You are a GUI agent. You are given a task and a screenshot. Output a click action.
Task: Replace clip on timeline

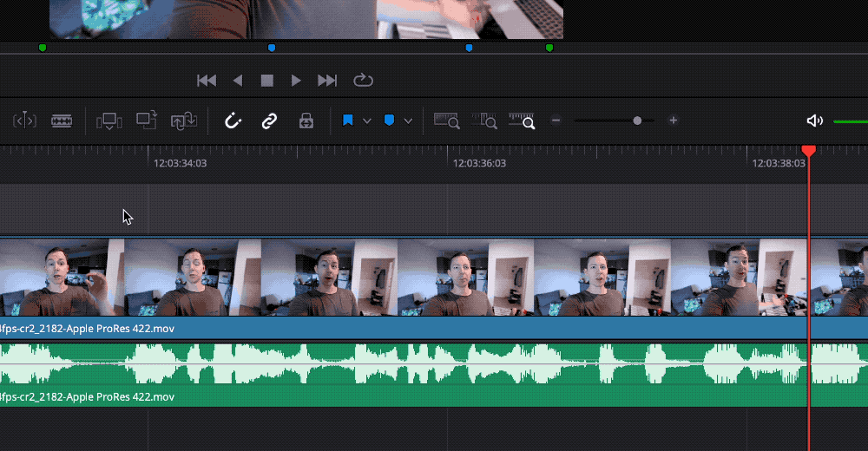click(x=184, y=121)
